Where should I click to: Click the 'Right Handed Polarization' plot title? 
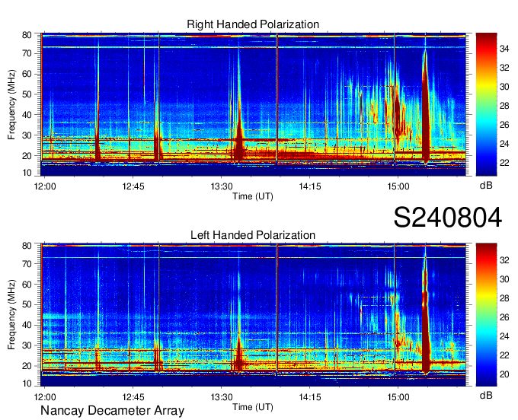pyautogui.click(x=253, y=24)
